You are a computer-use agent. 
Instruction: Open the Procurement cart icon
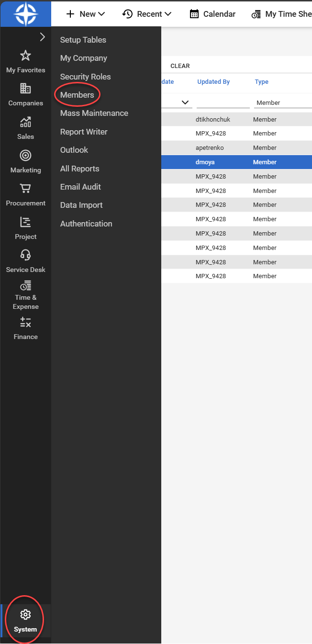point(25,189)
